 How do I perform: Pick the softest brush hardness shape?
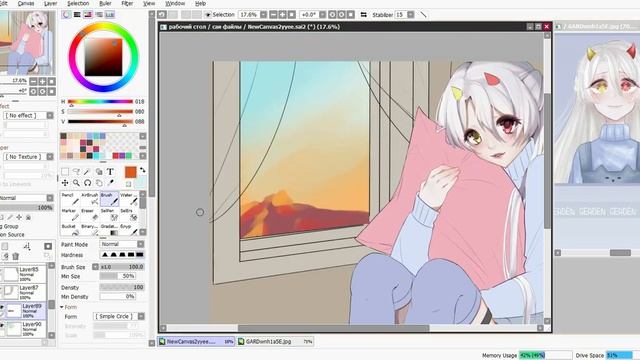coord(104,255)
